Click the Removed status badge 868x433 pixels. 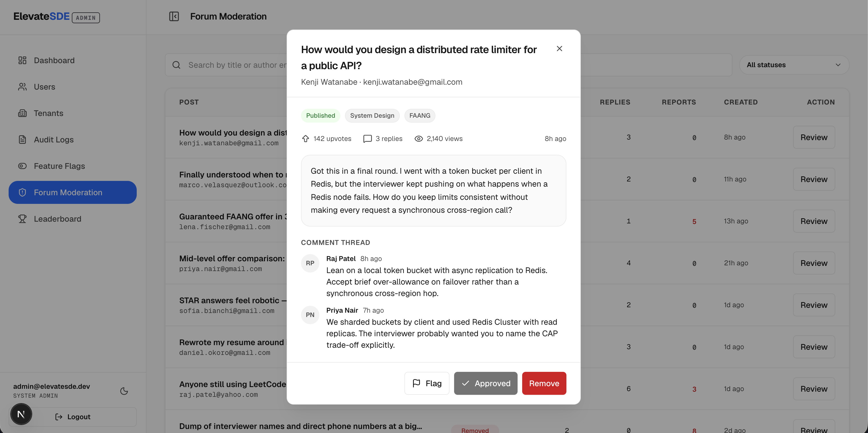coord(474,430)
